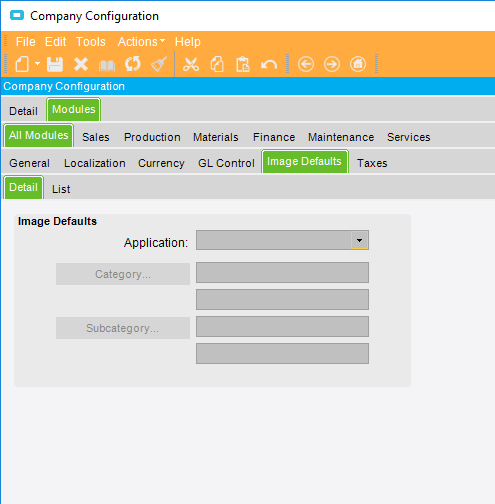Click the Home icon in toolbar

coord(358,64)
